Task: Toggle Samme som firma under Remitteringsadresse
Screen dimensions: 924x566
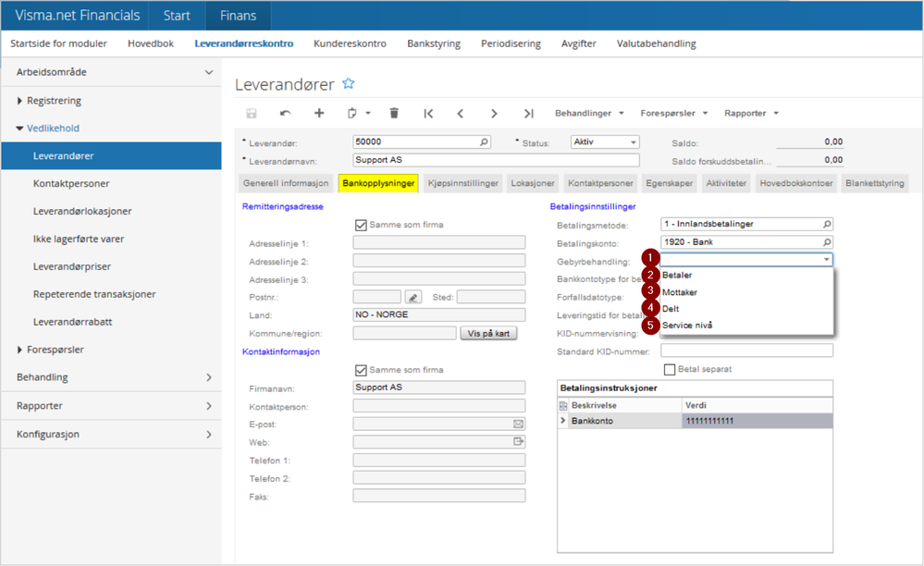Action: click(x=362, y=225)
